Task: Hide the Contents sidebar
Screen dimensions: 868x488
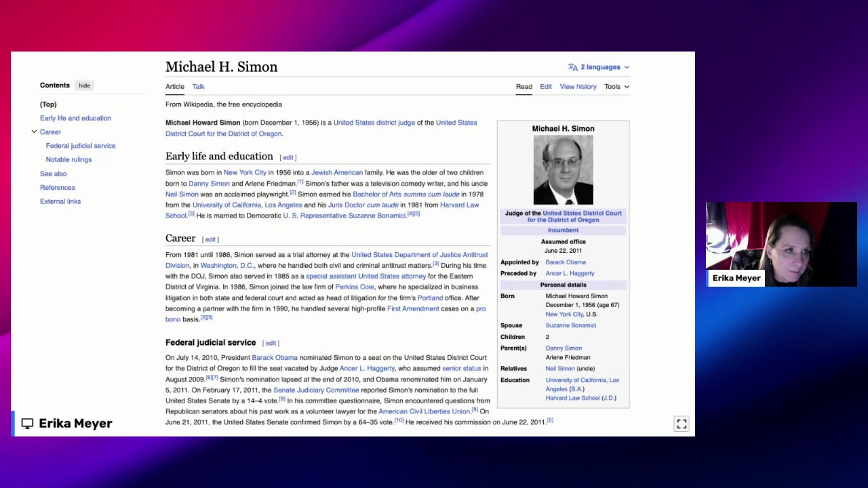Action: 84,85
